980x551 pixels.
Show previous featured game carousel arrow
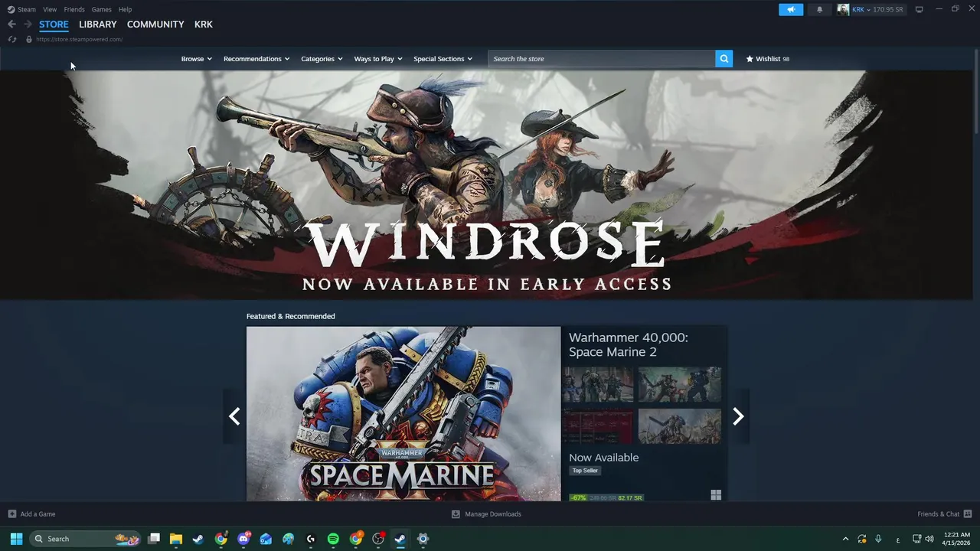234,416
